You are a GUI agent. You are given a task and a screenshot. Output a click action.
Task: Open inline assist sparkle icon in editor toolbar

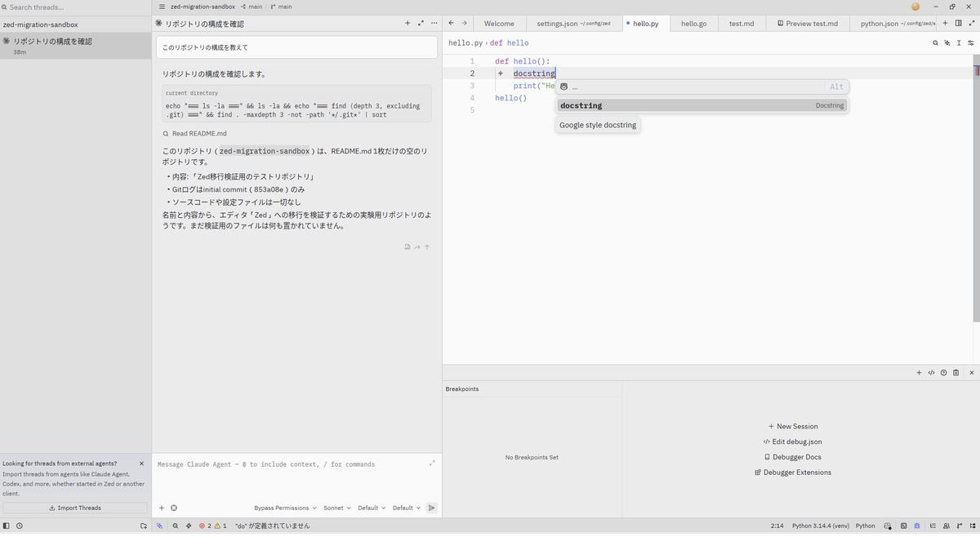(947, 42)
